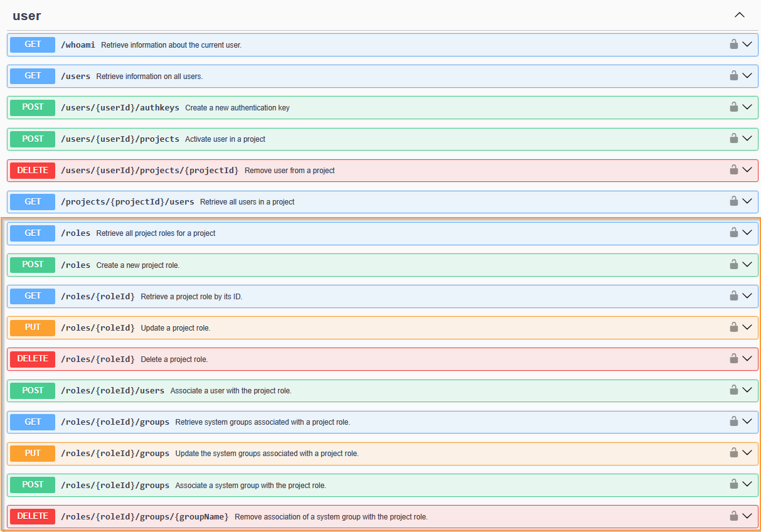
Task: Click the lock icon for 'Activate user in a project'
Action: 733,138
